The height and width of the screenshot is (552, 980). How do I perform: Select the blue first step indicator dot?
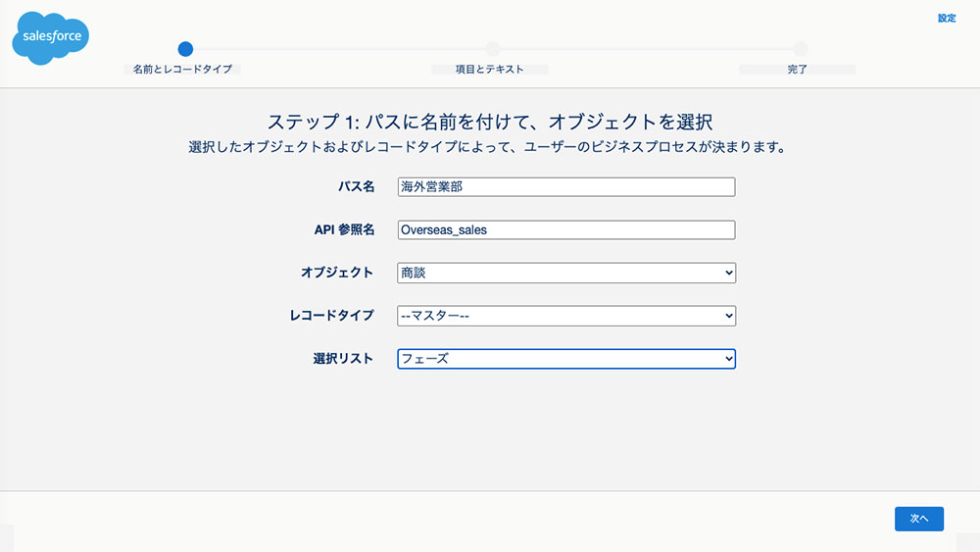(185, 49)
